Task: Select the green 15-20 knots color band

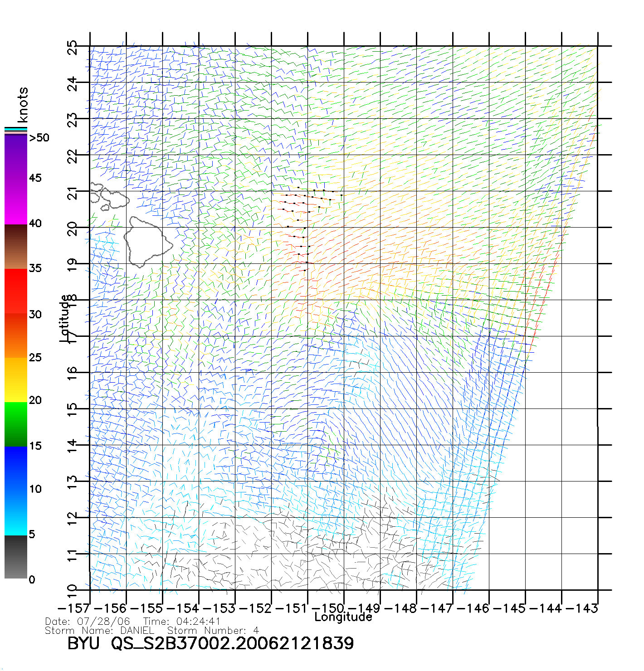Action: pyautogui.click(x=16, y=424)
